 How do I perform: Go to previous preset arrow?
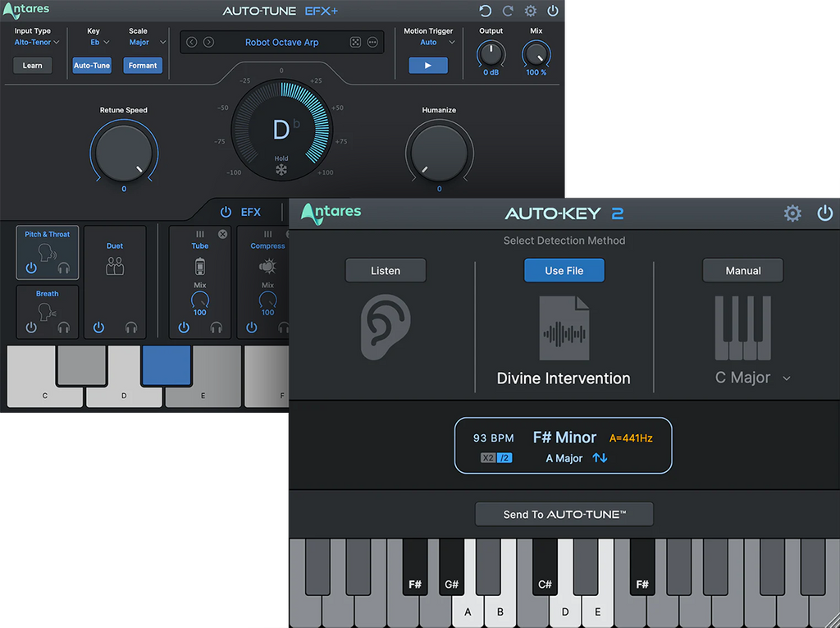point(192,42)
